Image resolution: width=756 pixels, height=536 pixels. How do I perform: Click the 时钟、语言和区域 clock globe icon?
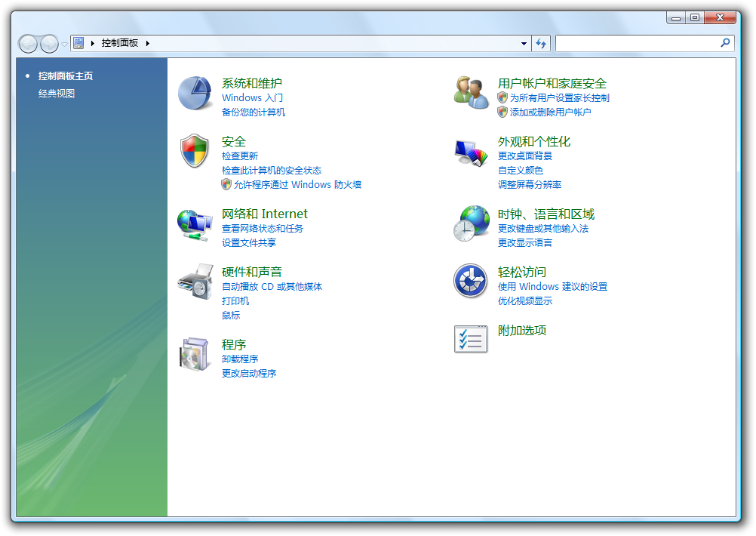click(x=472, y=223)
